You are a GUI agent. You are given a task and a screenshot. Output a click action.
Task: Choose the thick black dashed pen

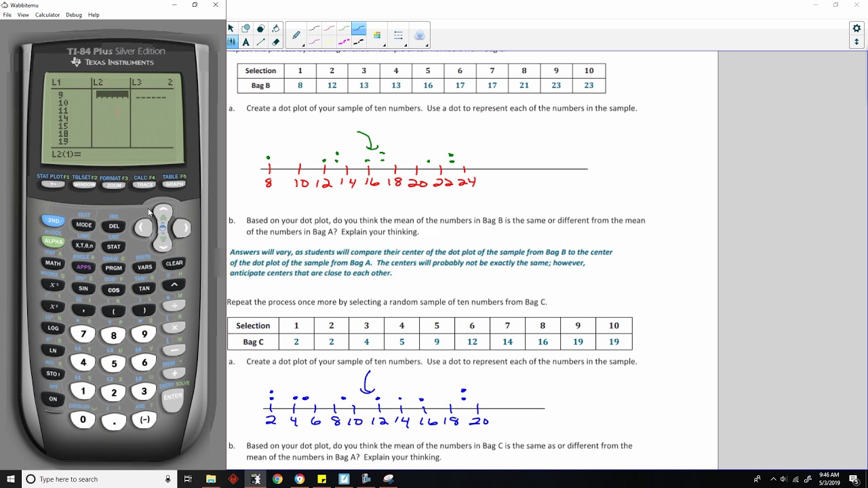click(x=359, y=42)
